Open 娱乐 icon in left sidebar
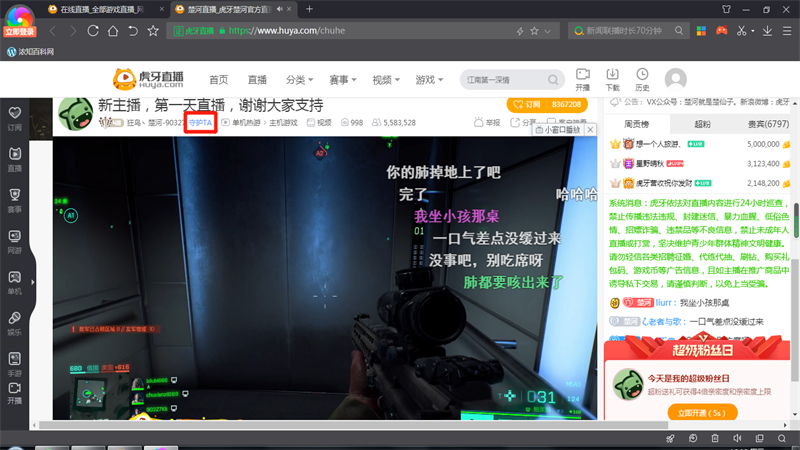The height and width of the screenshot is (450, 800). pos(15,323)
